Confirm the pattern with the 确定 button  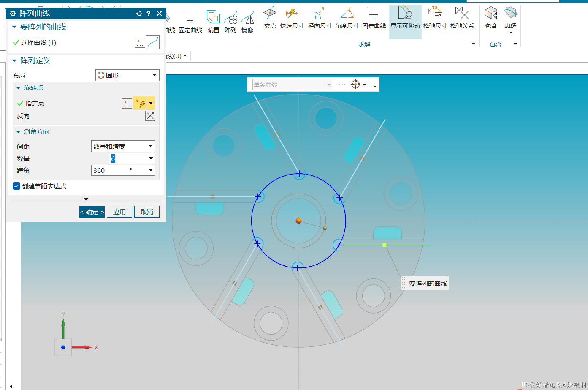92,212
